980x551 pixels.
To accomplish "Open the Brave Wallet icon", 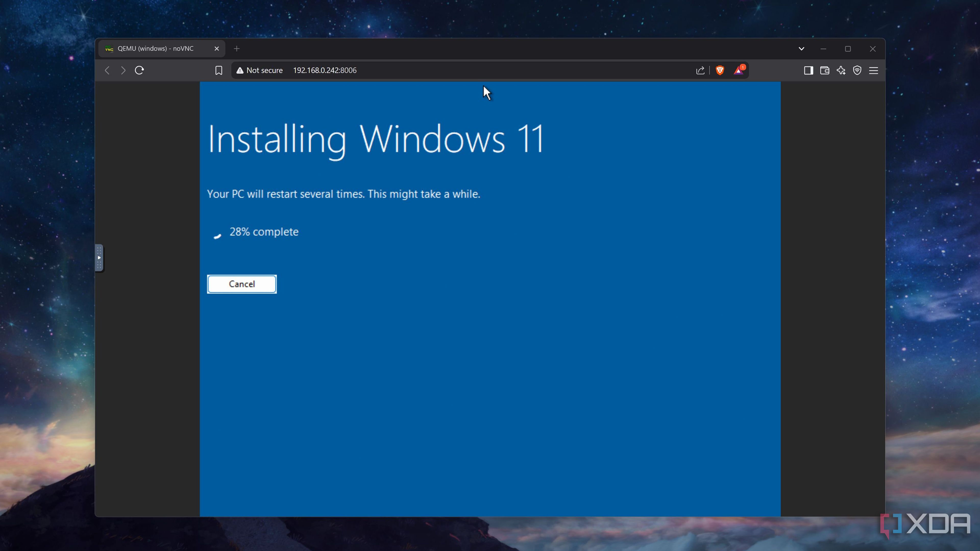I will coord(825,70).
